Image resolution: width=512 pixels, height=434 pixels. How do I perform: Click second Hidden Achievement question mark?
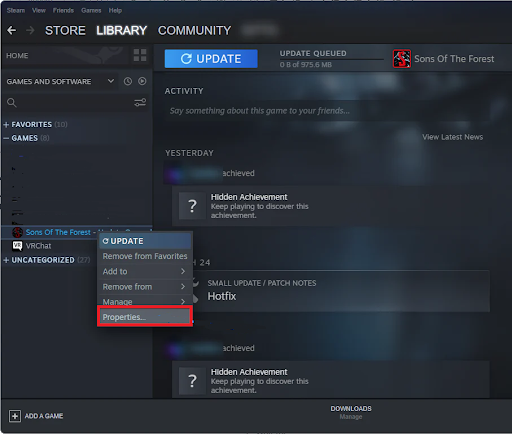click(x=192, y=381)
